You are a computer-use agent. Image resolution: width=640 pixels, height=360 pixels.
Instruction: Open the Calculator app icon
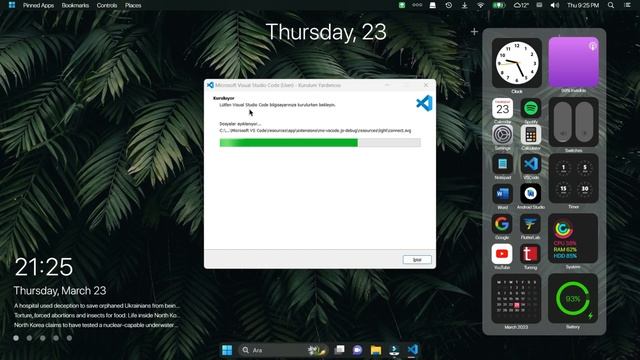[x=531, y=135]
